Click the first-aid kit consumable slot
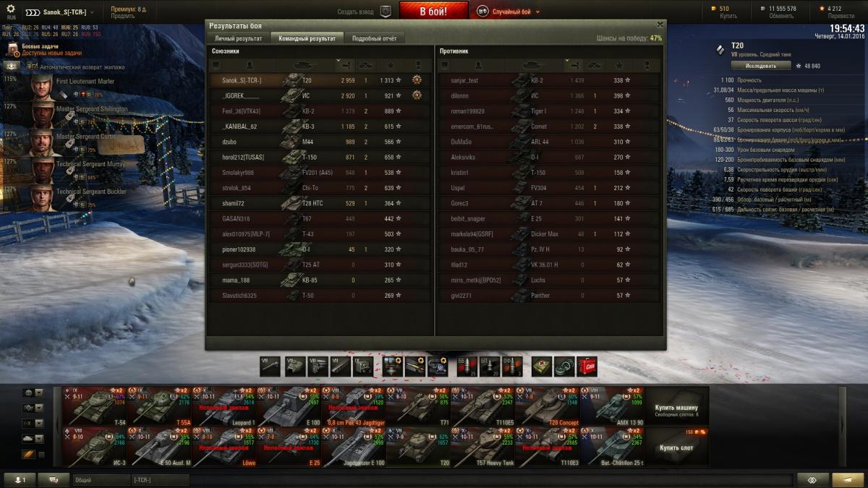The width and height of the screenshot is (868, 488). click(542, 366)
